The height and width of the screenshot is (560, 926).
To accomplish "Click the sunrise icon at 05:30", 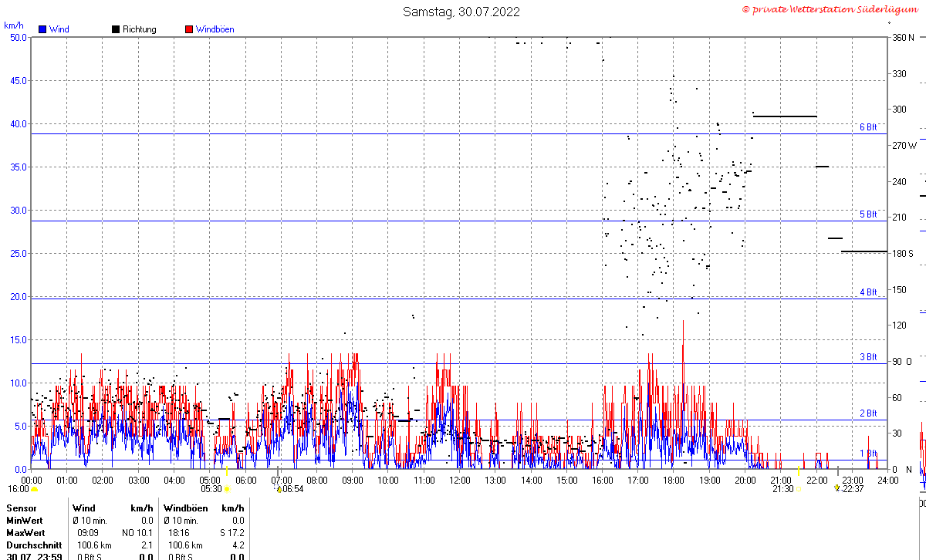I will click(x=227, y=489).
